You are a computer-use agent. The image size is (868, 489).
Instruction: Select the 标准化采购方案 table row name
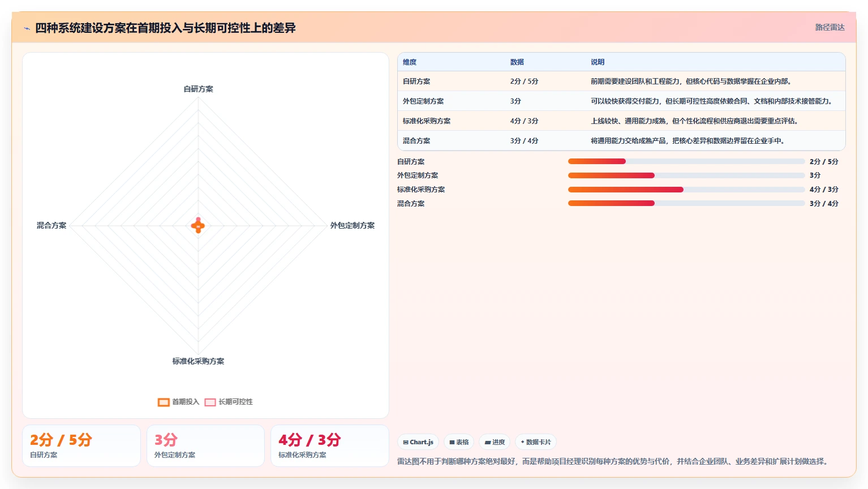click(427, 121)
